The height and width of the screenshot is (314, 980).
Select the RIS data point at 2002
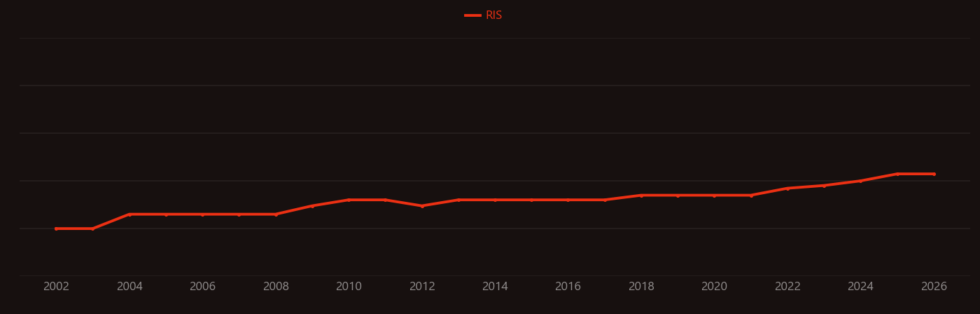coord(56,228)
